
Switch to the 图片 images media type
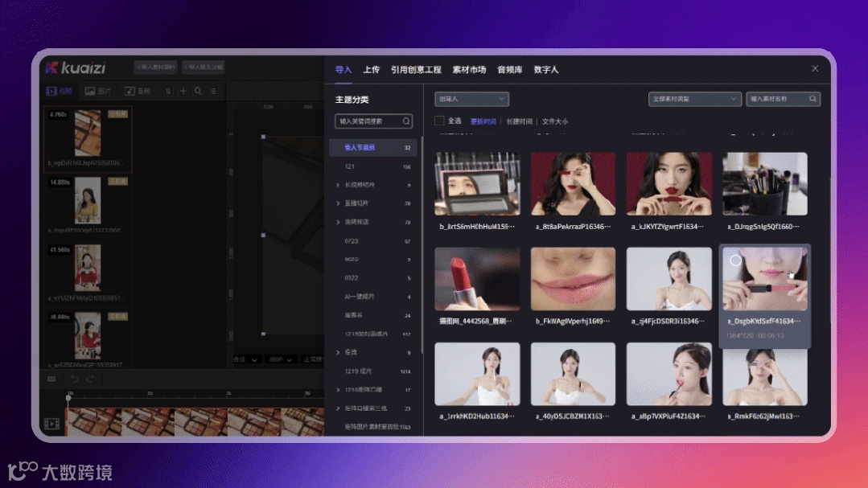click(97, 92)
